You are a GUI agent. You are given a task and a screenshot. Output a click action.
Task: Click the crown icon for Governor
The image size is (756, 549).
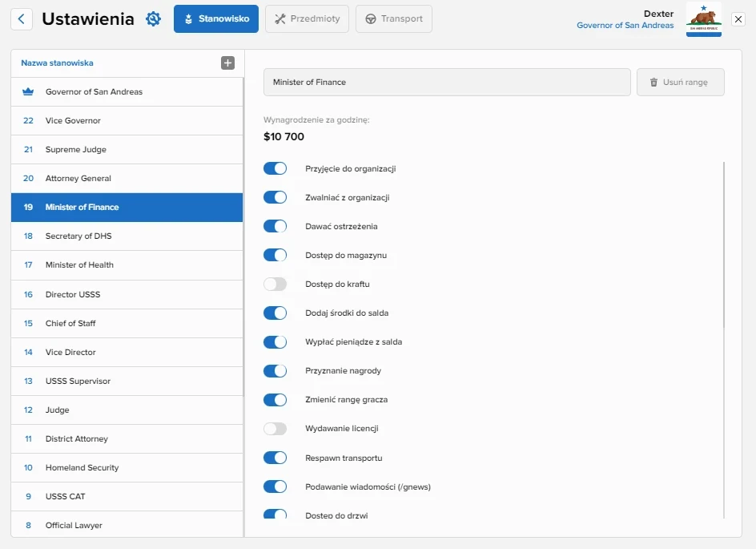(x=28, y=92)
